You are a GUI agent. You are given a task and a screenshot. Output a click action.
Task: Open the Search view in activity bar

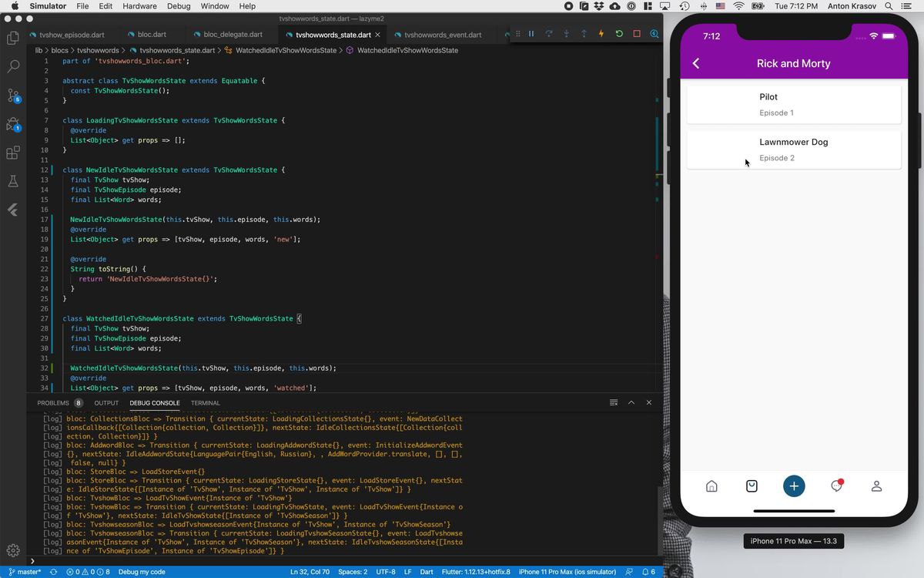point(13,66)
